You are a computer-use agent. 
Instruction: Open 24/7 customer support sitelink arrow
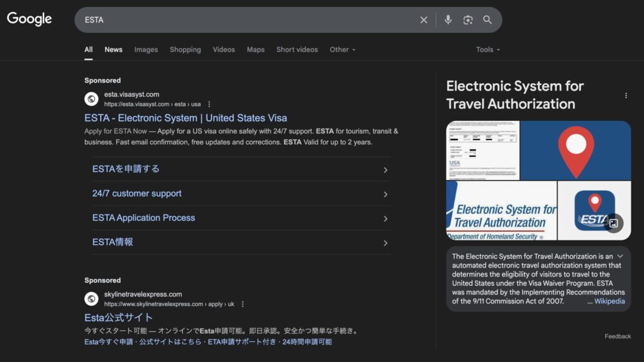pyautogui.click(x=386, y=194)
